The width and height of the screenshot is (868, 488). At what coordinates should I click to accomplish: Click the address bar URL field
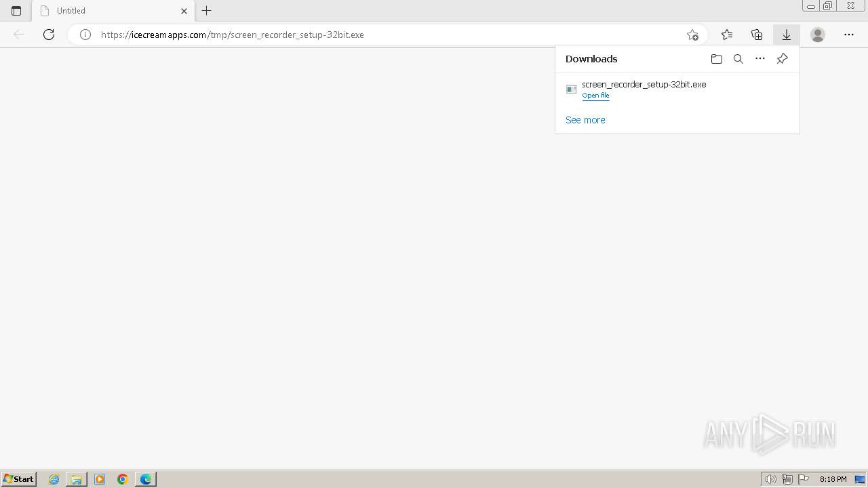(x=387, y=35)
